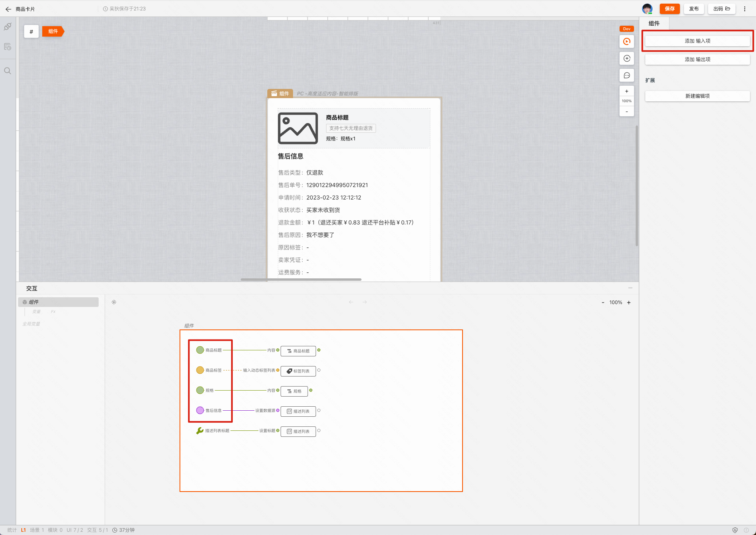Select the 描述列表 node linked to 设置标题
This screenshot has height=535, width=756.
coord(298,431)
